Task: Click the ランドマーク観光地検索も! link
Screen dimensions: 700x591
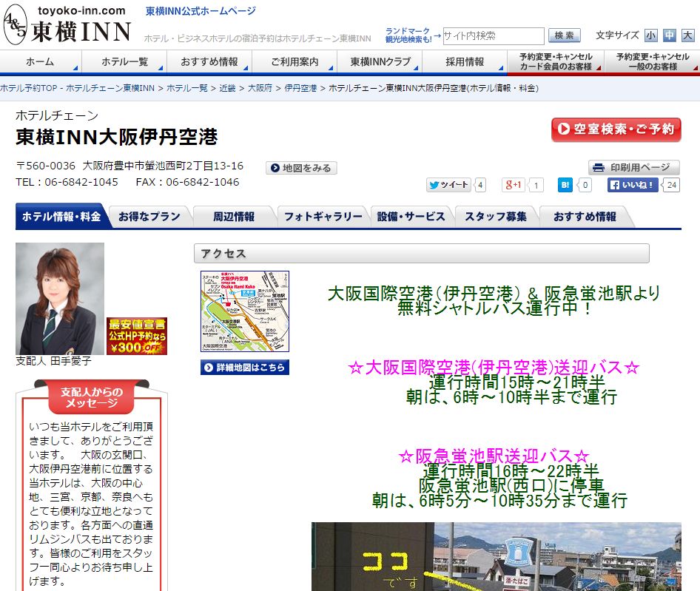Action: 408,36
